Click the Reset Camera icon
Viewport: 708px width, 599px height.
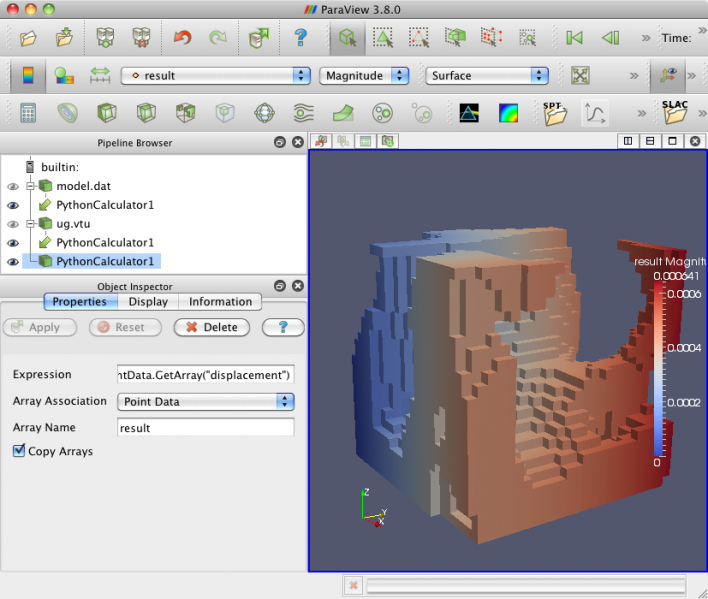pyautogui.click(x=580, y=75)
